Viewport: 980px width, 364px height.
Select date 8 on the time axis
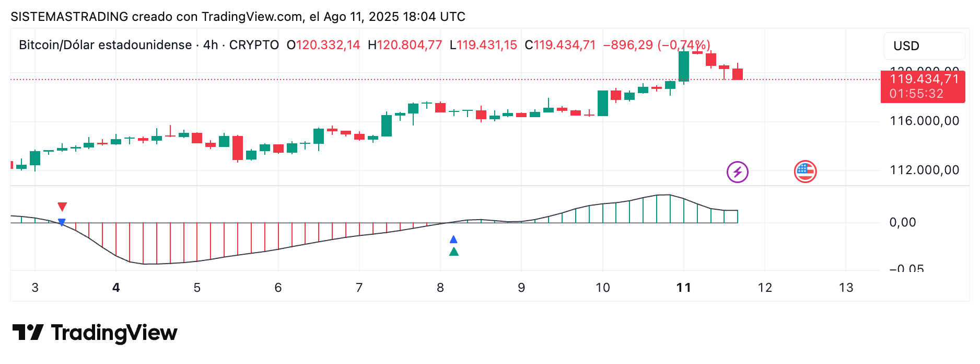pyautogui.click(x=440, y=288)
